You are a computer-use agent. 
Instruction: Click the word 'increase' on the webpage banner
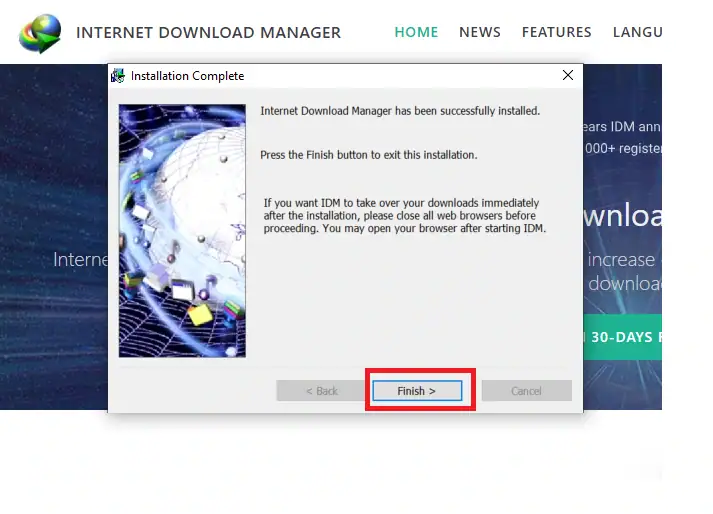click(x=621, y=260)
